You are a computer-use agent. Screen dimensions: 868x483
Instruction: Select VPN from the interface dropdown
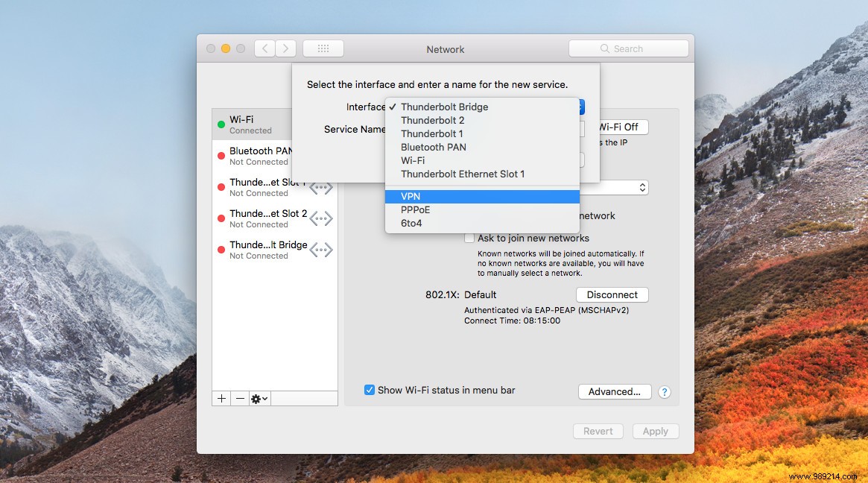(x=482, y=196)
